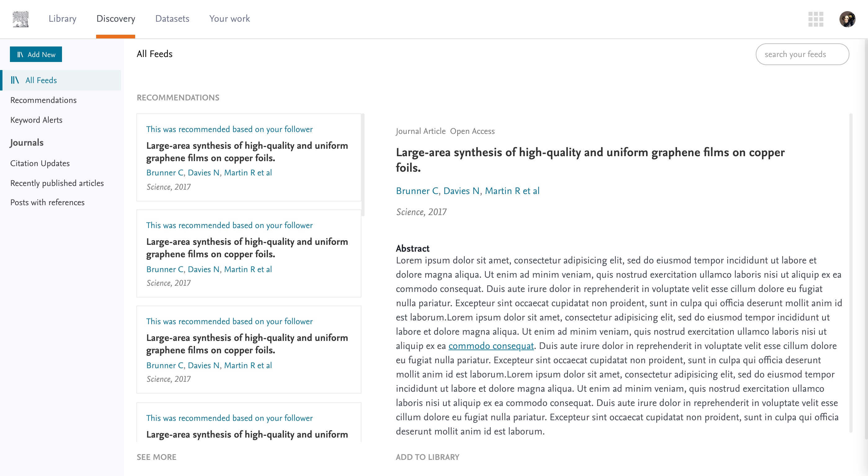Image resolution: width=868 pixels, height=476 pixels.
Task: Click Brunner C in article detail
Action: point(417,191)
